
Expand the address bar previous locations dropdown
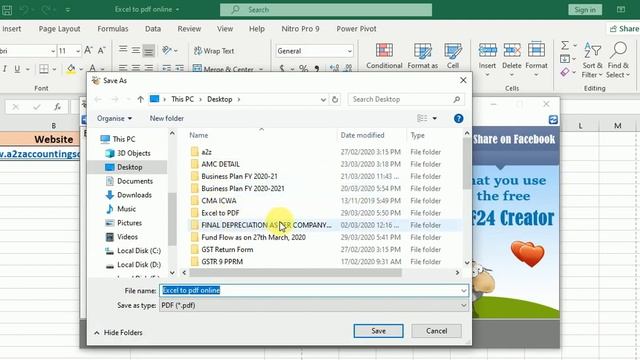click(323, 99)
